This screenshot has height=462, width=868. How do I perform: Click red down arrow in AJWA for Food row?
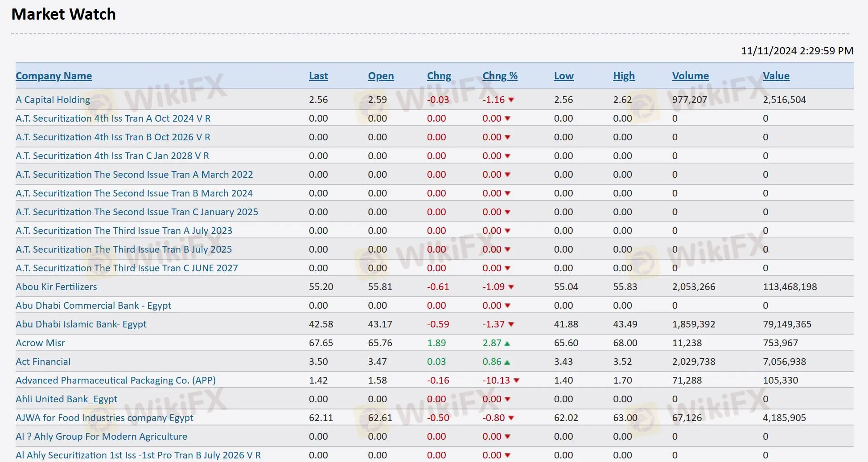coord(511,418)
